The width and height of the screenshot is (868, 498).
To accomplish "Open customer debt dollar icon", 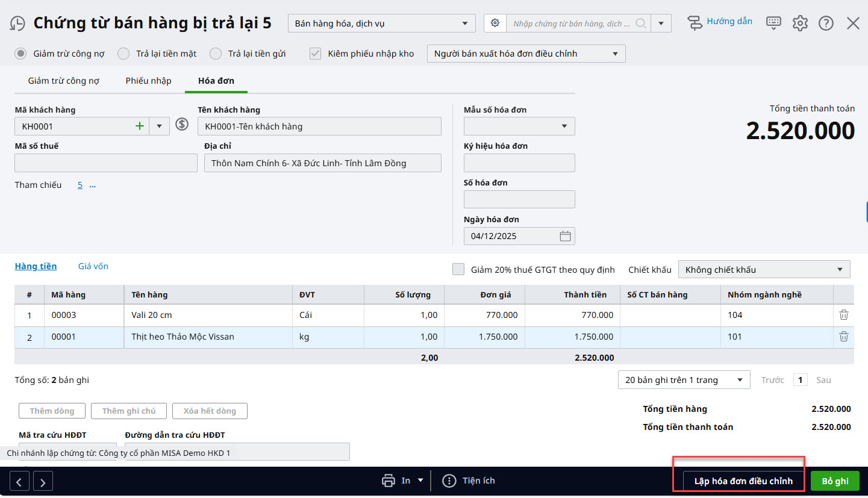I will [x=182, y=125].
